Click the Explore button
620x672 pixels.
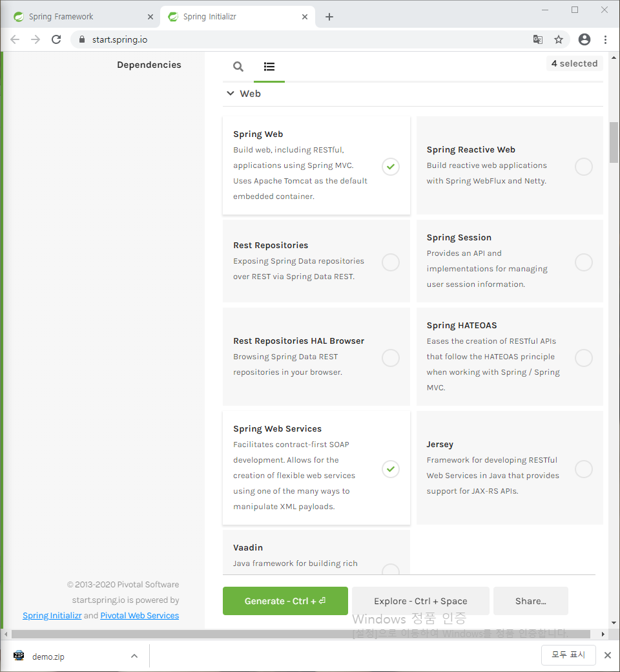click(x=420, y=601)
